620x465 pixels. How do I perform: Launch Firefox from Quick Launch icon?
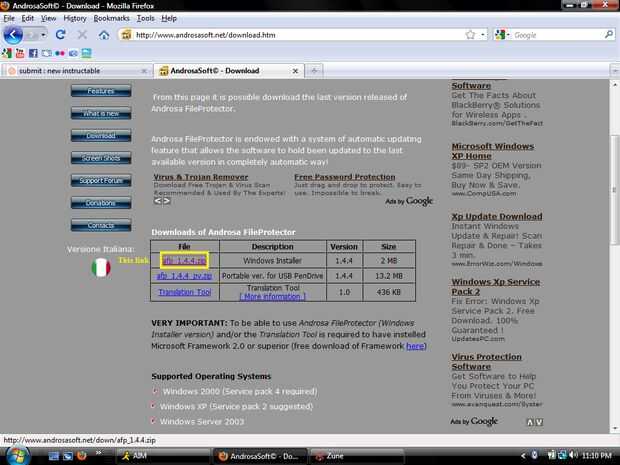[81, 456]
